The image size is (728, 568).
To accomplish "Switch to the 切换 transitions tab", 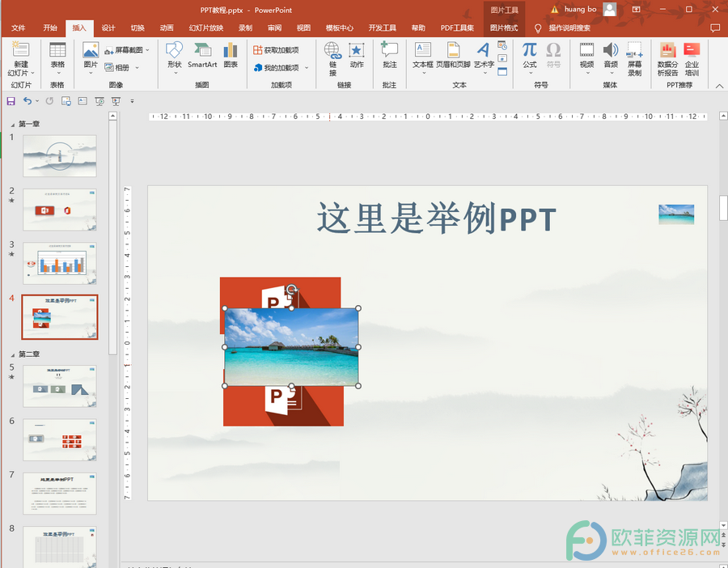I will pos(138,28).
